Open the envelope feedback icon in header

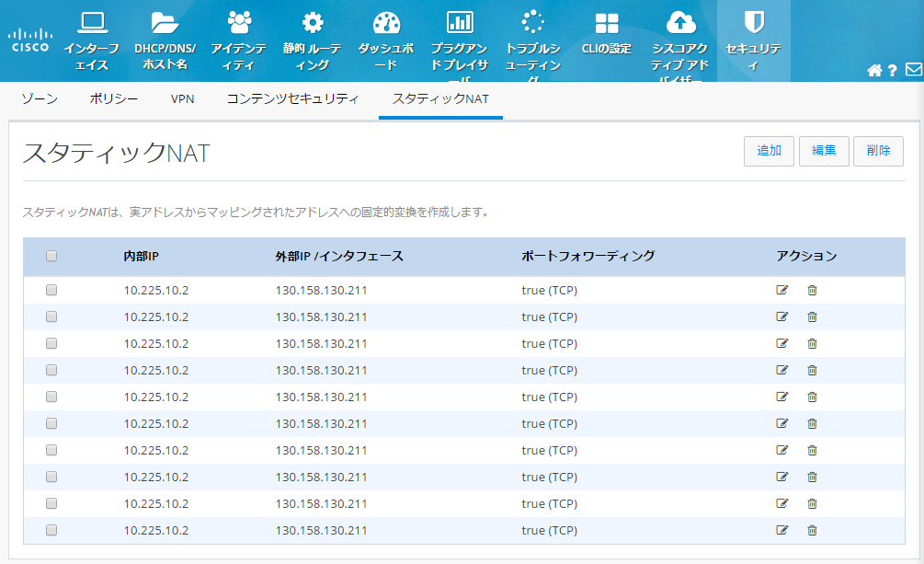pyautogui.click(x=913, y=71)
